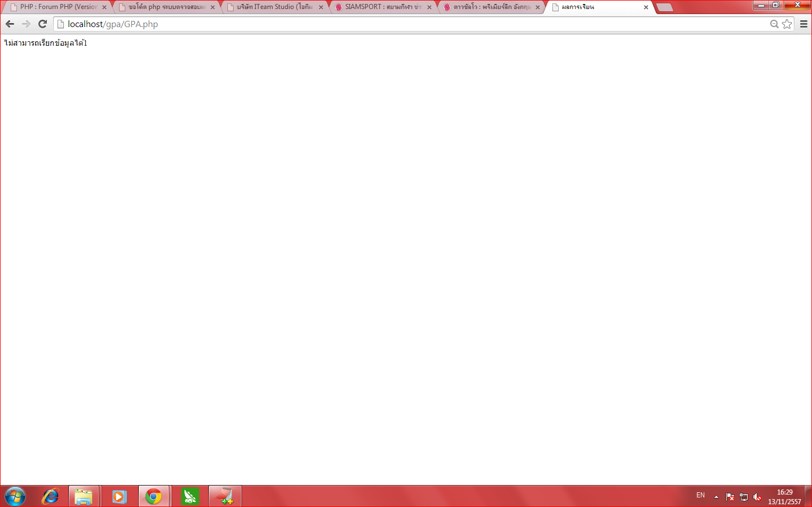Click the Show desktop strip beside the clock

(808, 496)
